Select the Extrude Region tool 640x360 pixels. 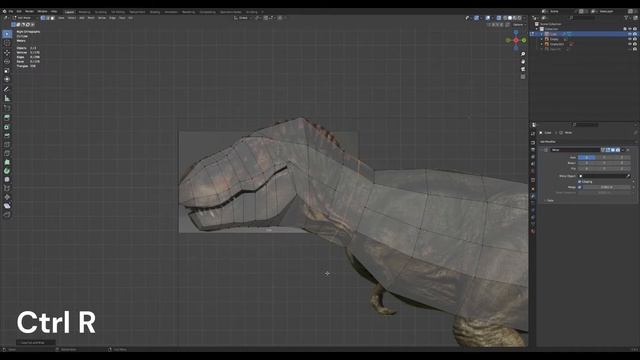[7, 118]
